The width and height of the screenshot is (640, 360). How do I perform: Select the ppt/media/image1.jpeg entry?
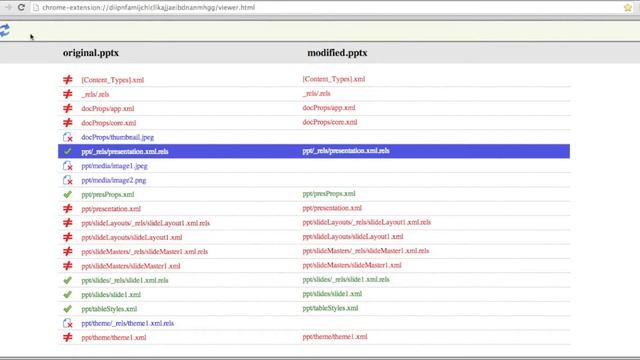114,166
